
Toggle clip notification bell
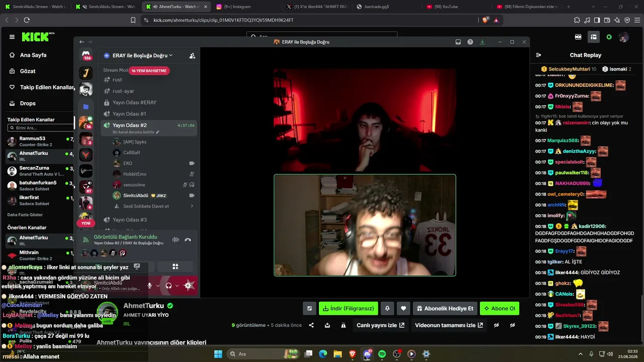[387, 309]
